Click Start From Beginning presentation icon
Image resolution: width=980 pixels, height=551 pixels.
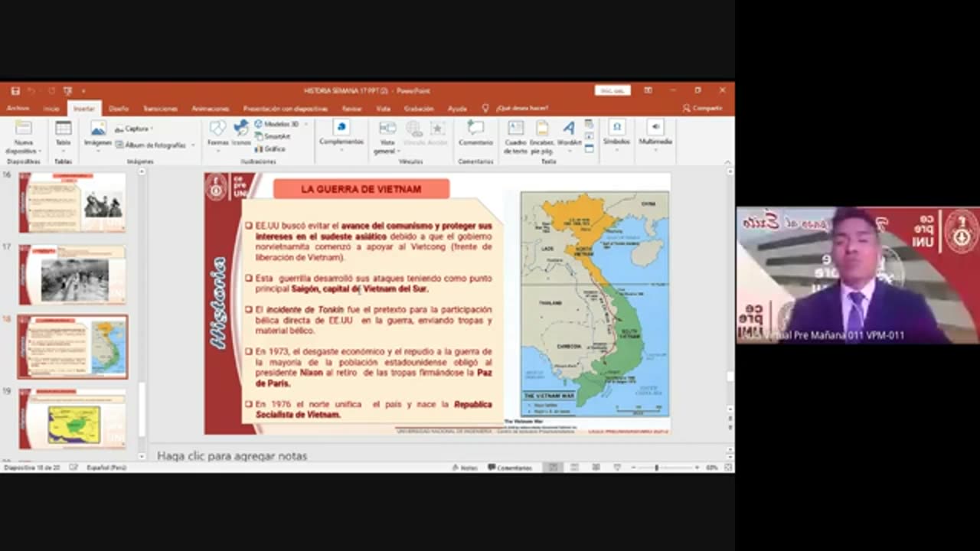[x=67, y=90]
